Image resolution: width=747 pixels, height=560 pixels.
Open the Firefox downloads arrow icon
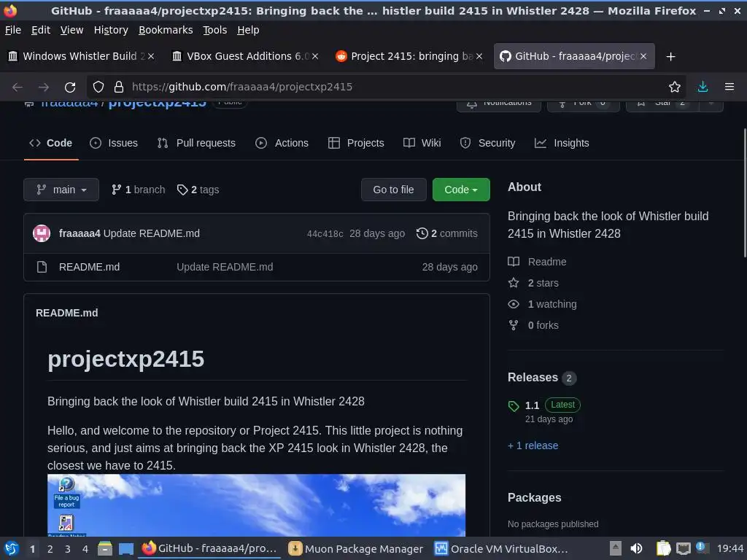(x=703, y=87)
